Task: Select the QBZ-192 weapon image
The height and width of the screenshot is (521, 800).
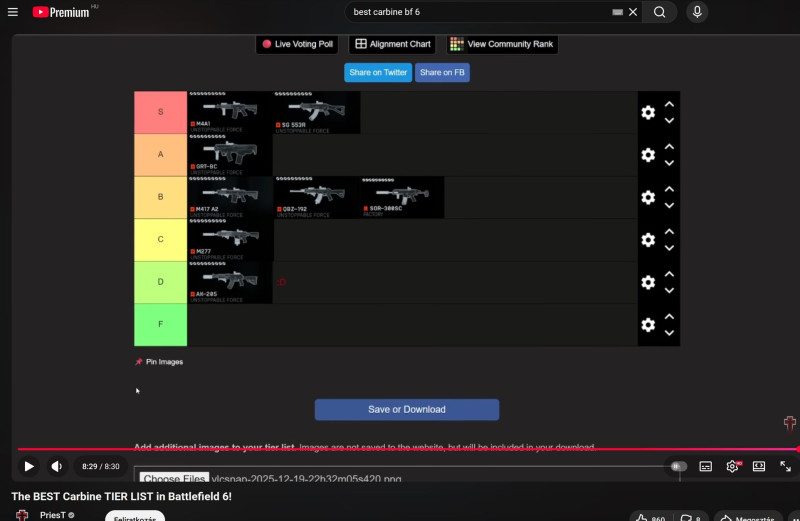Action: coord(317,197)
